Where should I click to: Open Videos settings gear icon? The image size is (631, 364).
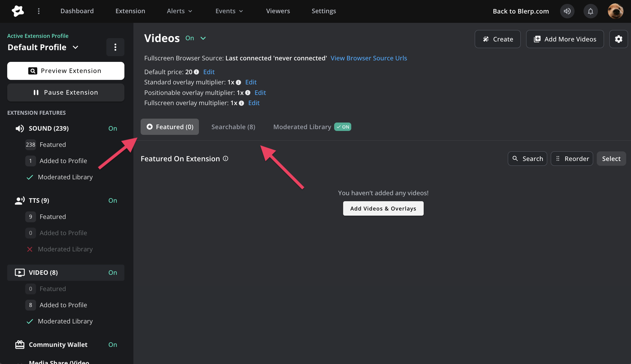[x=618, y=39]
